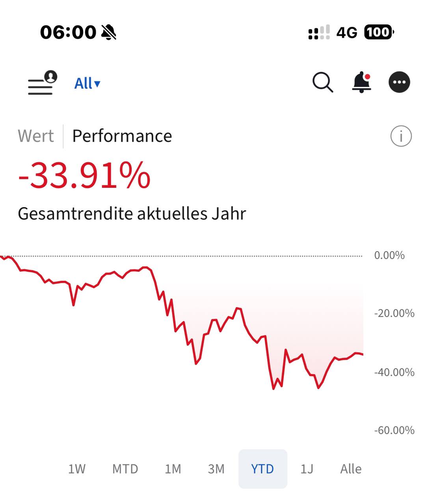The width and height of the screenshot is (430, 504).
Task: Select the MTD time range
Action: click(125, 469)
